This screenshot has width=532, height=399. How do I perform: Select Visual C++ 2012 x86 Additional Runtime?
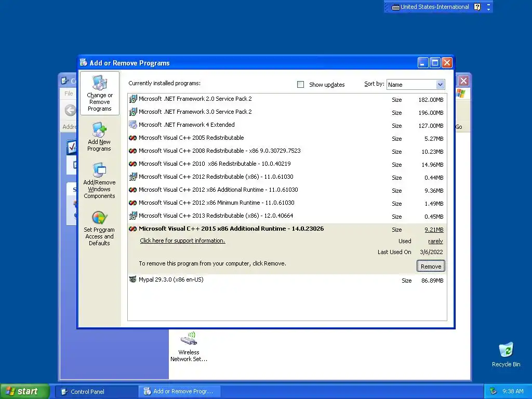[x=287, y=190]
